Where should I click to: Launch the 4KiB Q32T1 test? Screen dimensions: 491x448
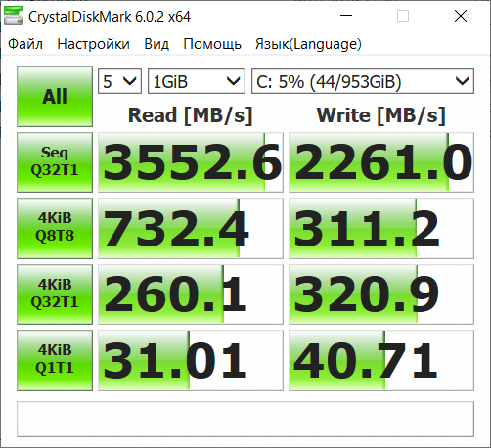55,294
